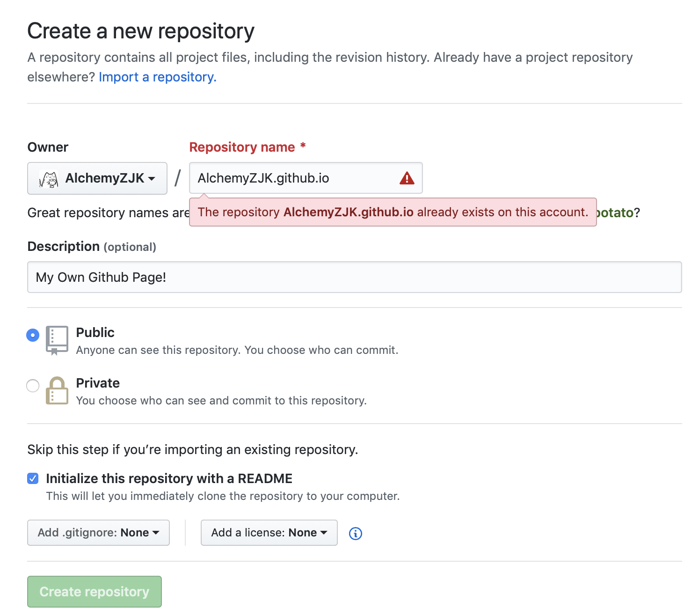Click the suggested name ending in potato

click(616, 213)
